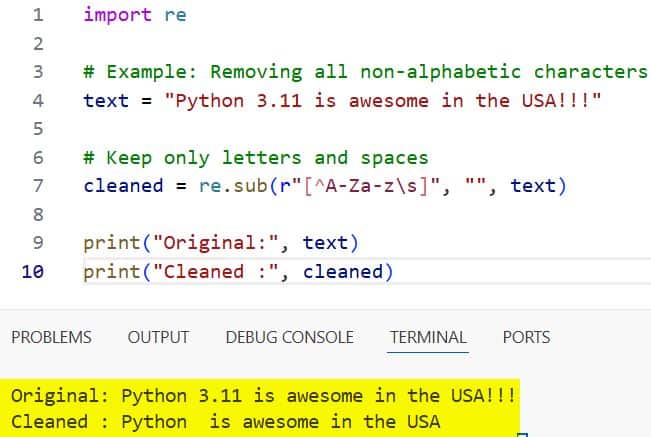Click the print("Cleaned :") statement
Viewport: 651px width, 437px height.
click(238, 271)
